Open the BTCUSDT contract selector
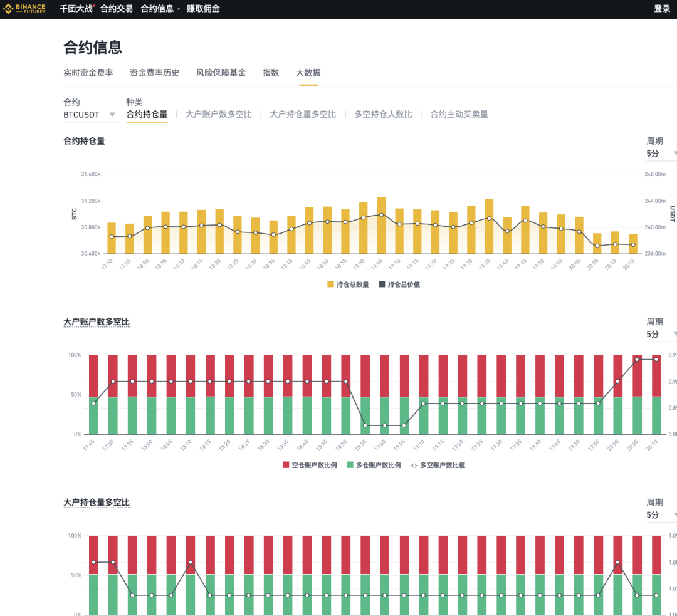Viewport: 677px width, 616px height. pos(88,115)
